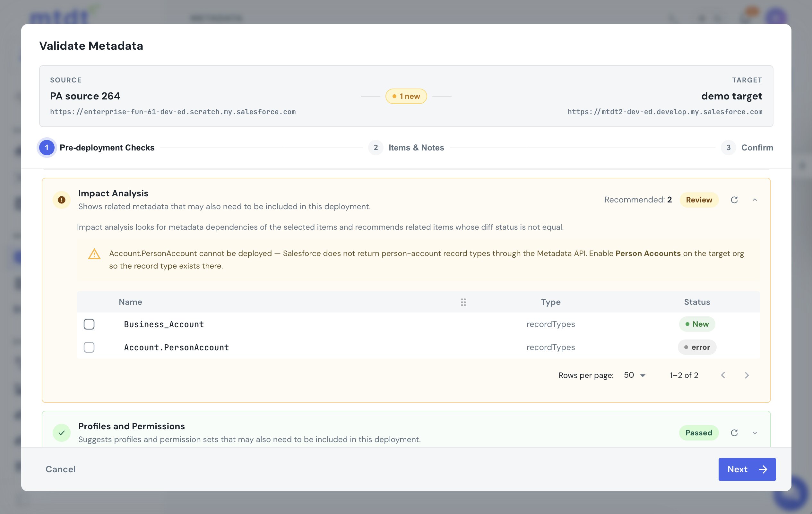Click the Review status badge
The image size is (812, 514).
click(699, 200)
